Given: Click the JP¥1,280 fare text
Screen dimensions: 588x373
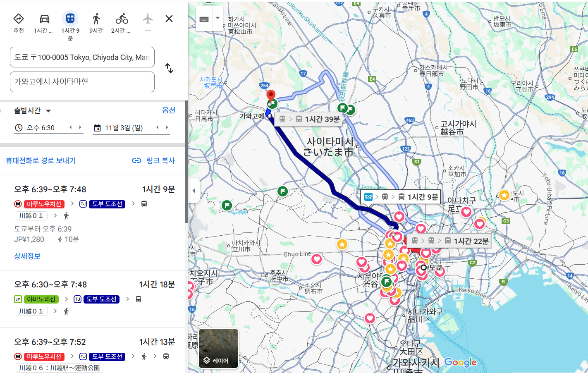Looking at the screenshot, I should (x=29, y=239).
